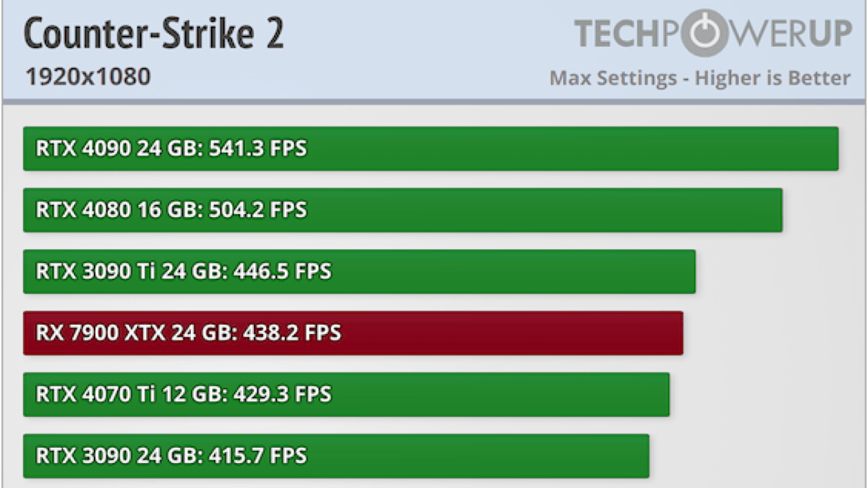Select the 438.2 FPS value
Screen dimensions: 868x488
[292, 333]
